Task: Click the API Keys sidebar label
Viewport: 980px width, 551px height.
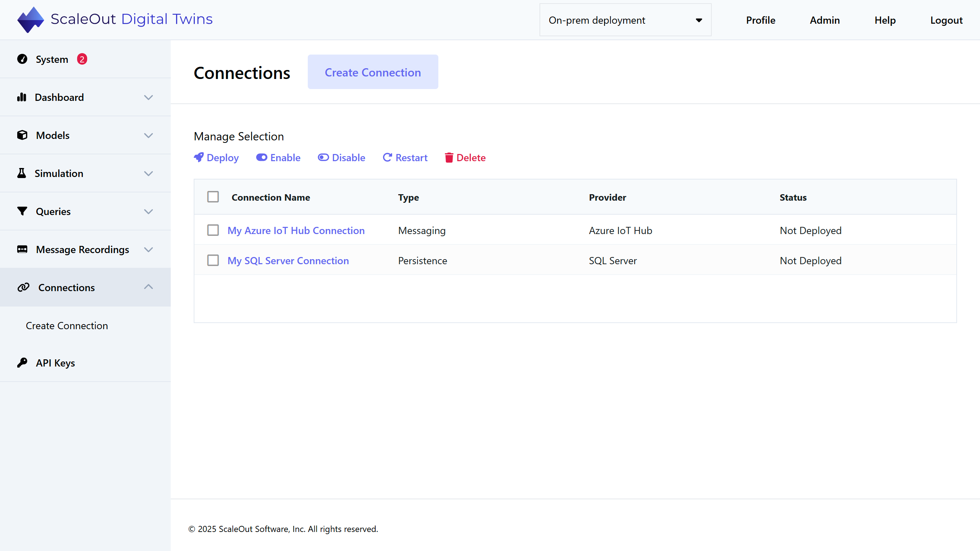Action: pyautogui.click(x=56, y=363)
